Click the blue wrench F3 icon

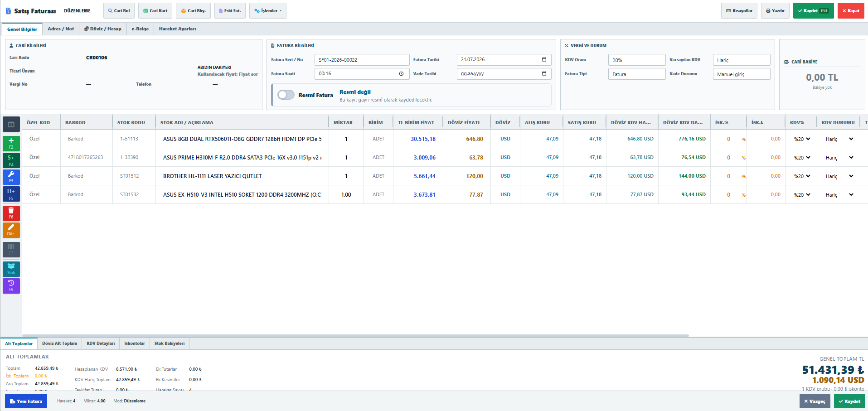(x=11, y=177)
